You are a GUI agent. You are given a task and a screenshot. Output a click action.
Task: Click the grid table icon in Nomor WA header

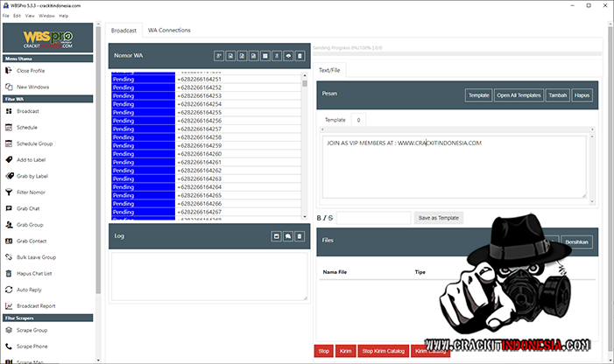(265, 56)
